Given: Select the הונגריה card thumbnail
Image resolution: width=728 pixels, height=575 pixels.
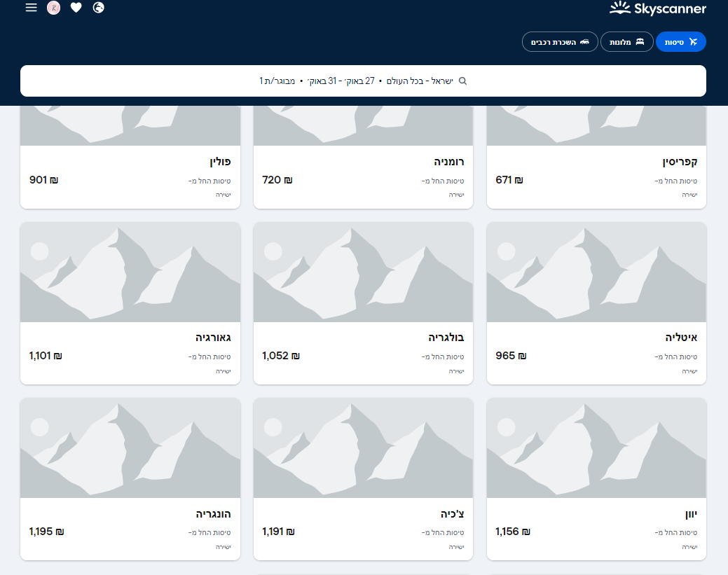Looking at the screenshot, I should [x=130, y=448].
